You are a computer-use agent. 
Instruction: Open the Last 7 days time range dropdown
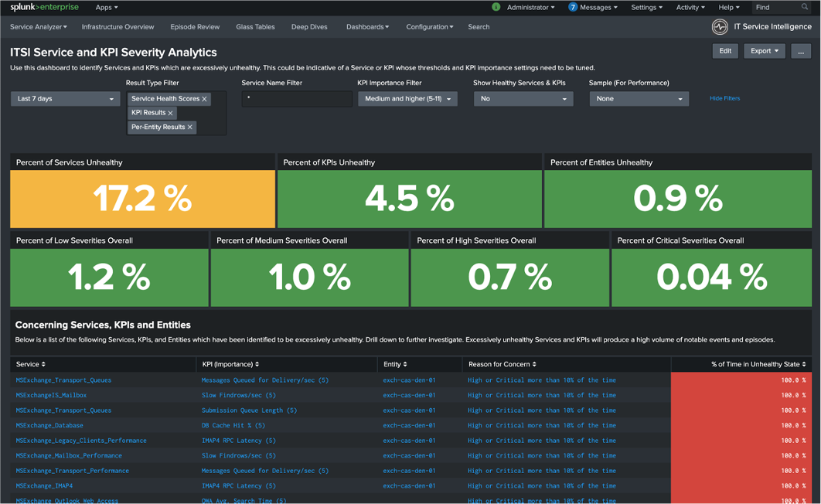pos(66,99)
